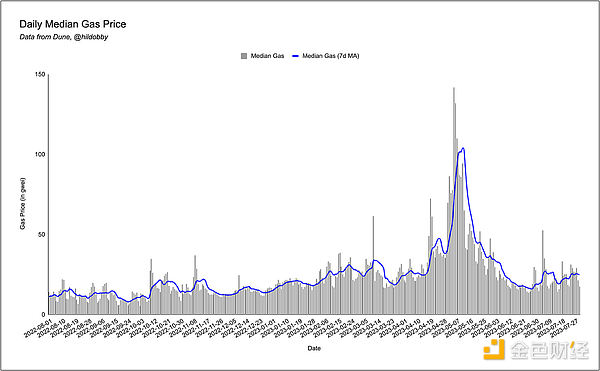Click the gray Median Gas legend swatch
This screenshot has height=371, width=600.
244,56
